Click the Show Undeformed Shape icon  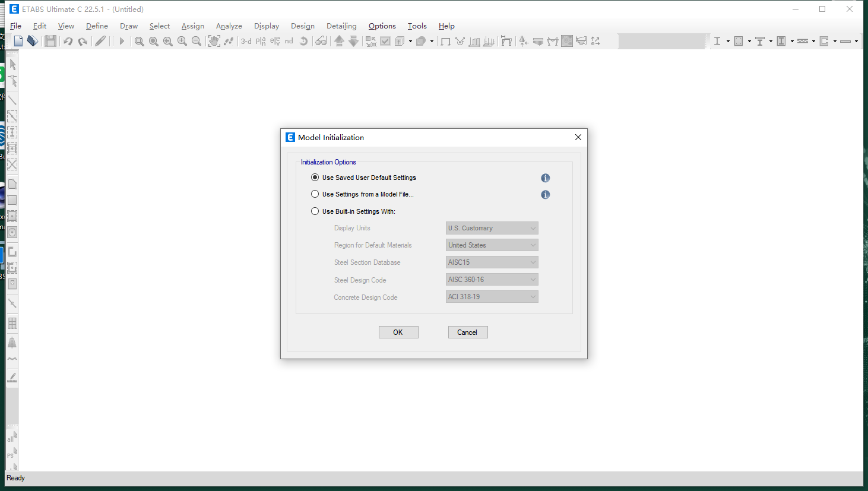[x=445, y=41]
